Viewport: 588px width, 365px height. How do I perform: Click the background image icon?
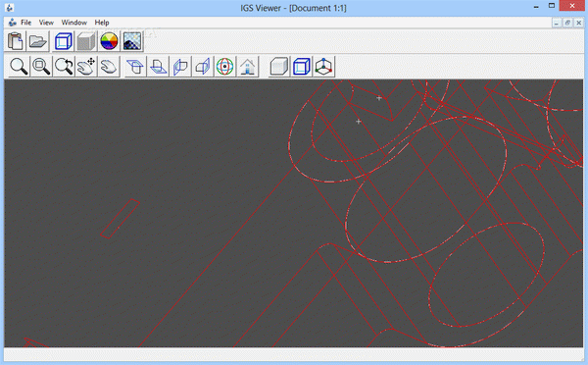click(132, 41)
